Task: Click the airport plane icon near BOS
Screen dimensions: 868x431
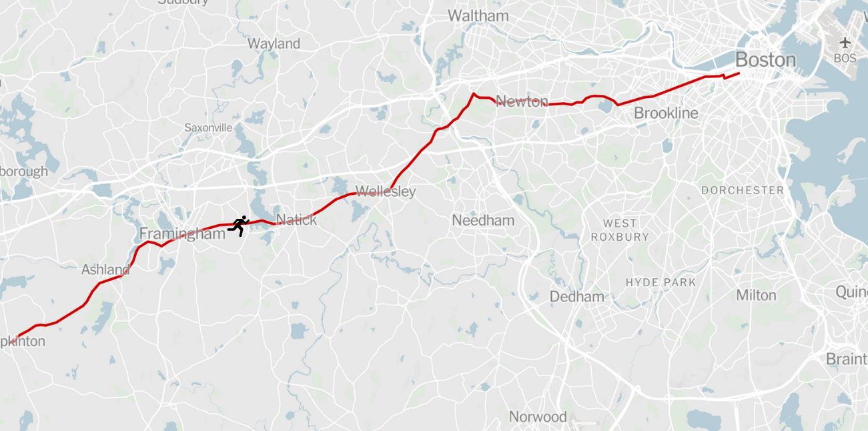Action: click(845, 43)
